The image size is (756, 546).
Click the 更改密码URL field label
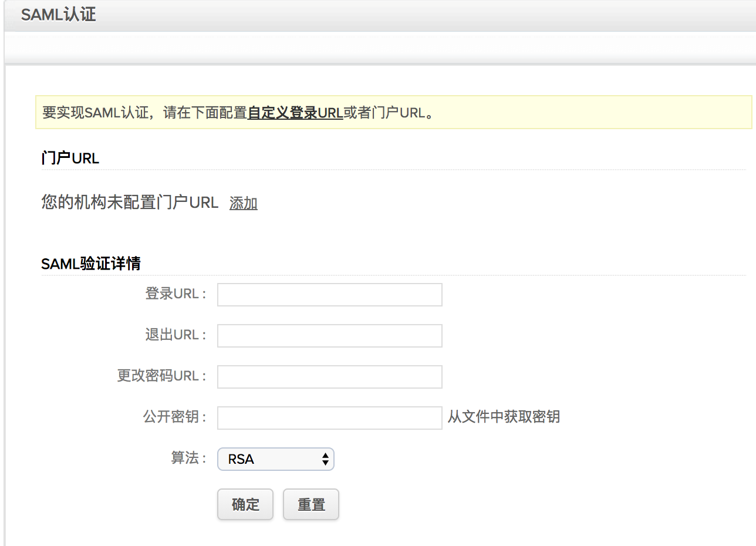[x=161, y=376]
